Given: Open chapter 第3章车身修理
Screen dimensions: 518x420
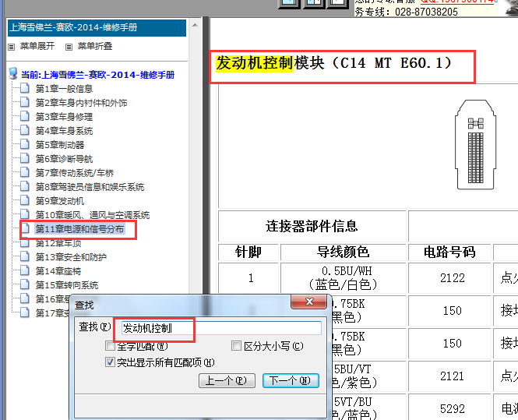Looking at the screenshot, I should 64,117.
